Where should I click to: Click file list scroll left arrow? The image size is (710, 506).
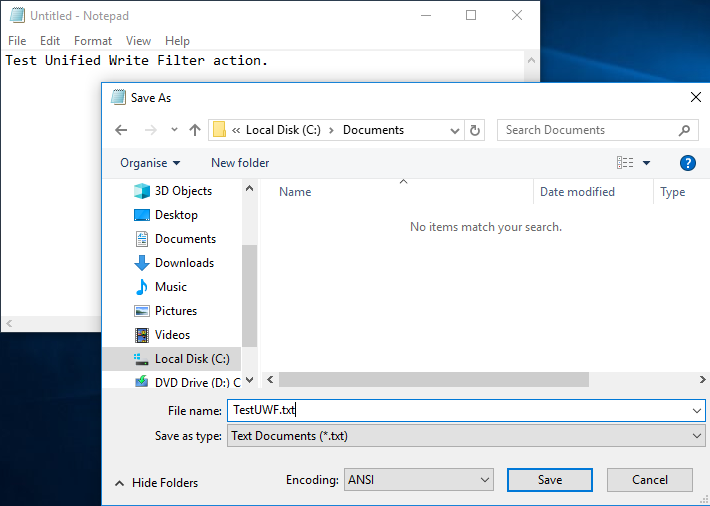(270, 380)
